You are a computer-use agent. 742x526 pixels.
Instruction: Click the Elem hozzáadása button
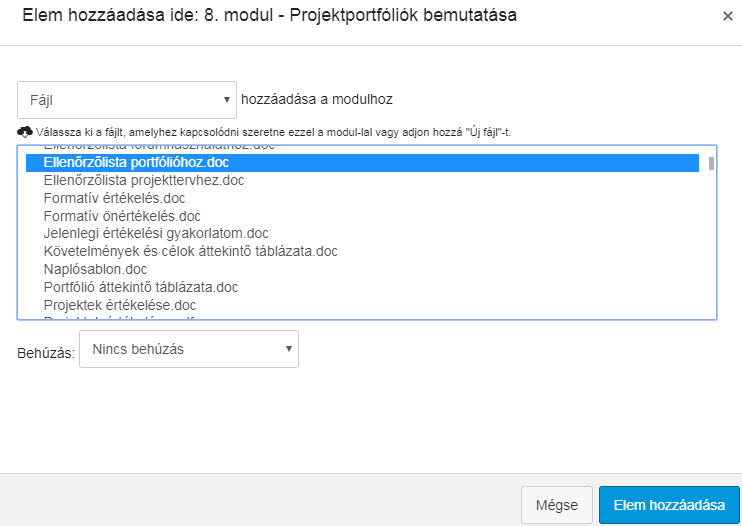click(x=669, y=505)
